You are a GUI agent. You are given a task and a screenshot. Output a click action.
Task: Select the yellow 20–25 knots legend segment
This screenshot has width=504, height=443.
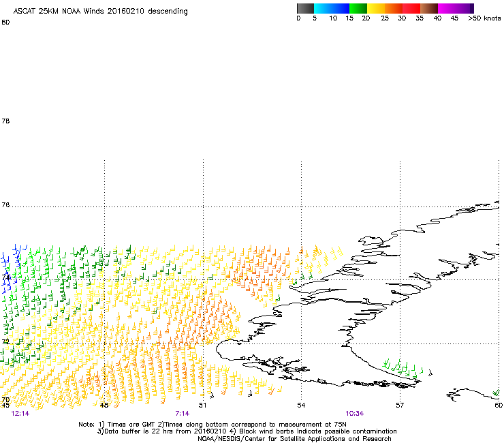coord(376,8)
